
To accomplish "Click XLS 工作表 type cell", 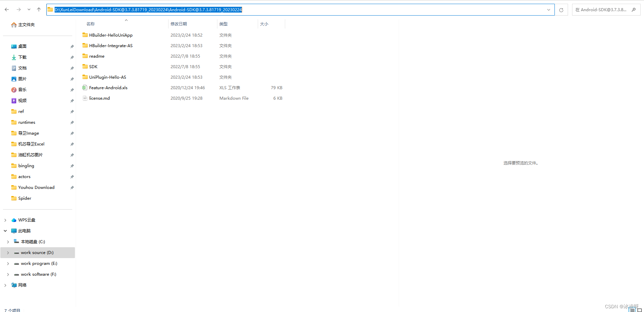I will [x=230, y=87].
